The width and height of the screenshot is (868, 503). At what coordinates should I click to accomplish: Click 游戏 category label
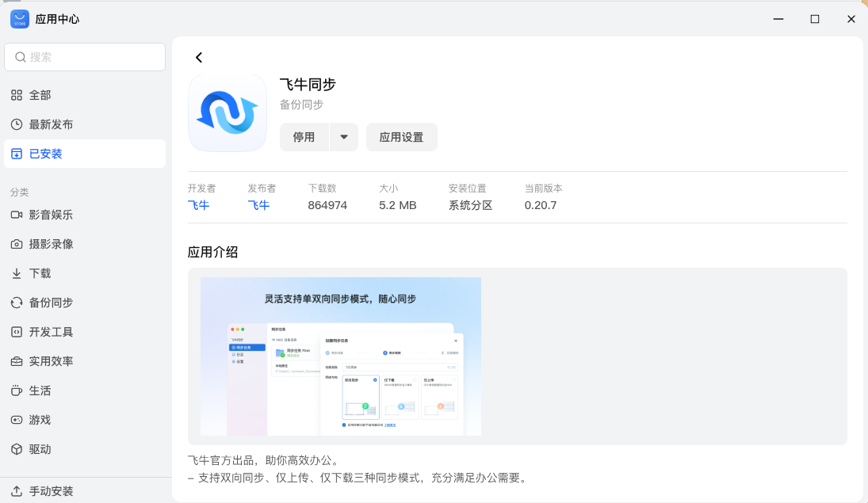click(x=40, y=420)
